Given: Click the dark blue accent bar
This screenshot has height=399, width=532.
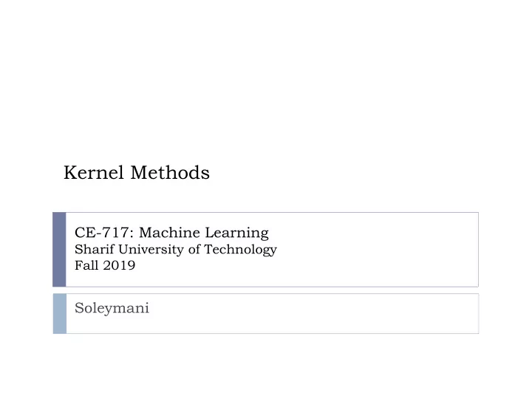Looking at the screenshot, I should [59, 250].
